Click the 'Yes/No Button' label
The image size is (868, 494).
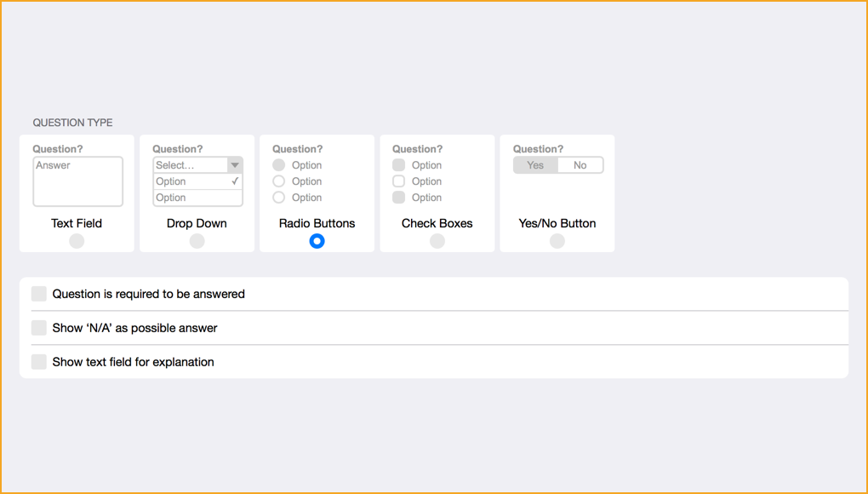point(557,223)
